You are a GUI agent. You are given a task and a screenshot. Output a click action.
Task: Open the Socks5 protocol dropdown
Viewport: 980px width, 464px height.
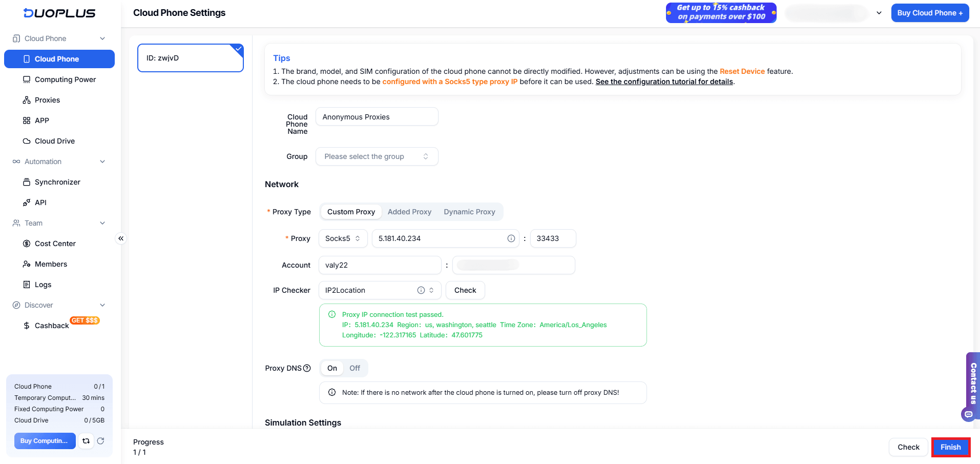click(342, 238)
